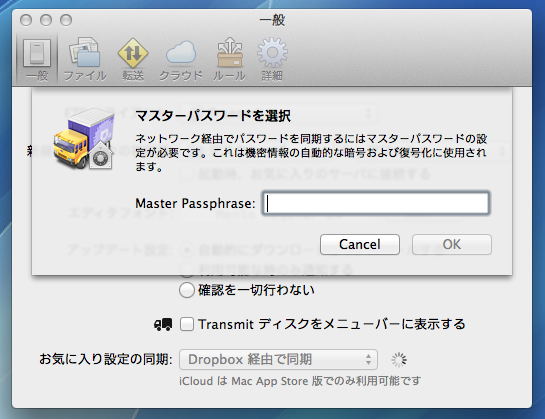This screenshot has height=419, width=545.
Task: Click the Transmit truck icon in dialog
Action: click(84, 139)
